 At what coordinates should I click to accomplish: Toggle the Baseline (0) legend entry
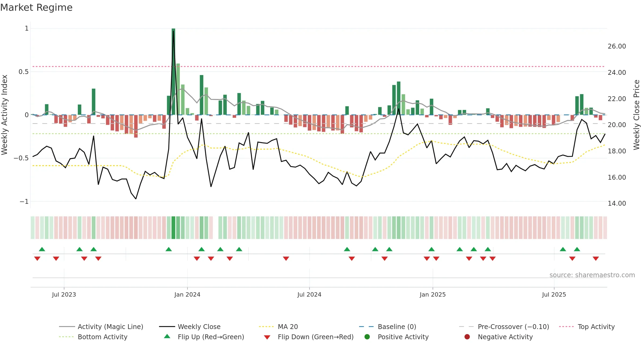[387, 327]
